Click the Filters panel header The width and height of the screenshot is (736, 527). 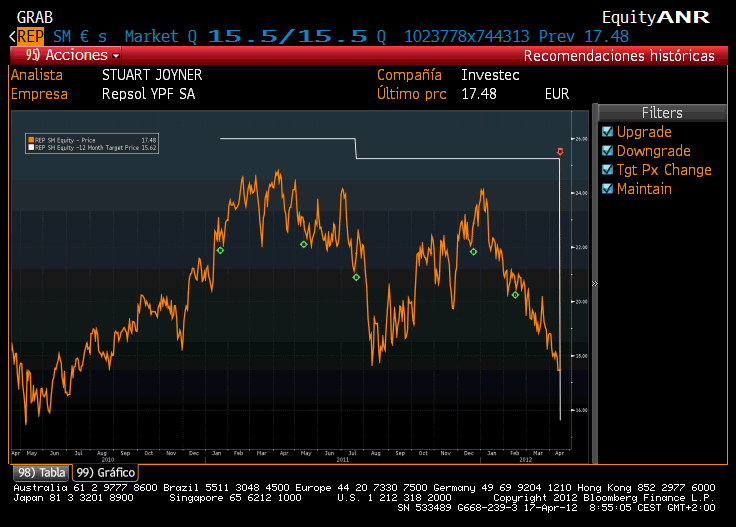click(662, 113)
